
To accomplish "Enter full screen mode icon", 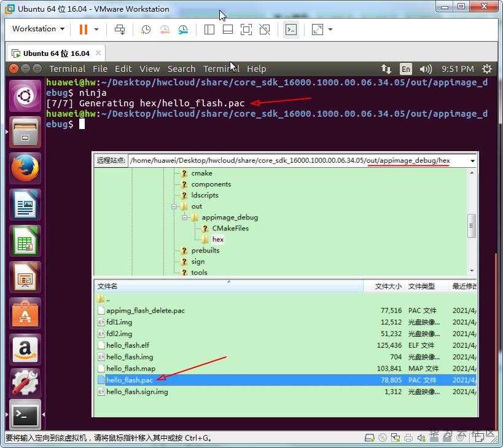I will coord(246,29).
